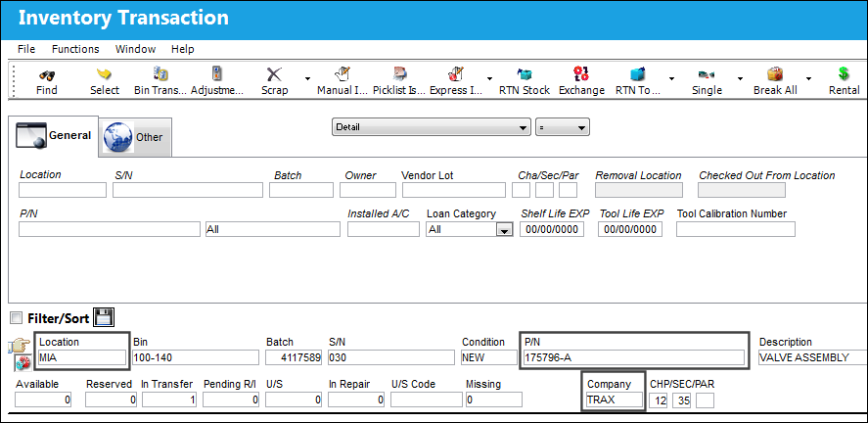Click the RTN Stock icon
868x423 pixels.
coord(525,74)
